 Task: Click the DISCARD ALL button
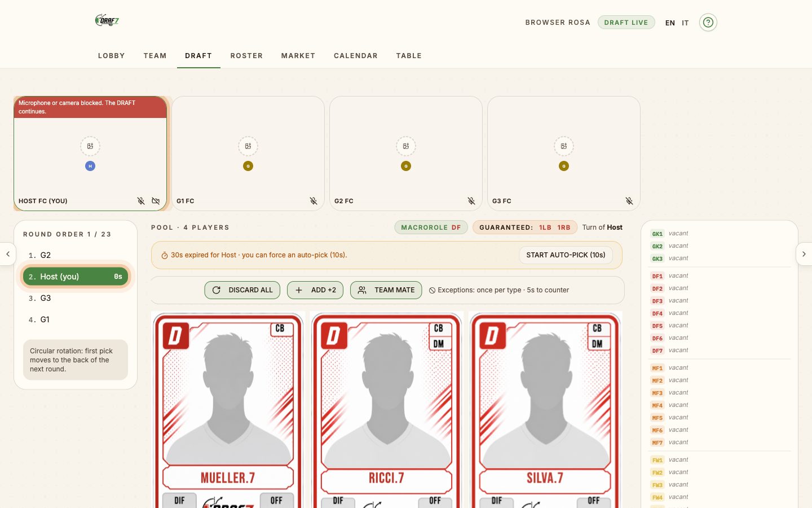pyautogui.click(x=242, y=290)
